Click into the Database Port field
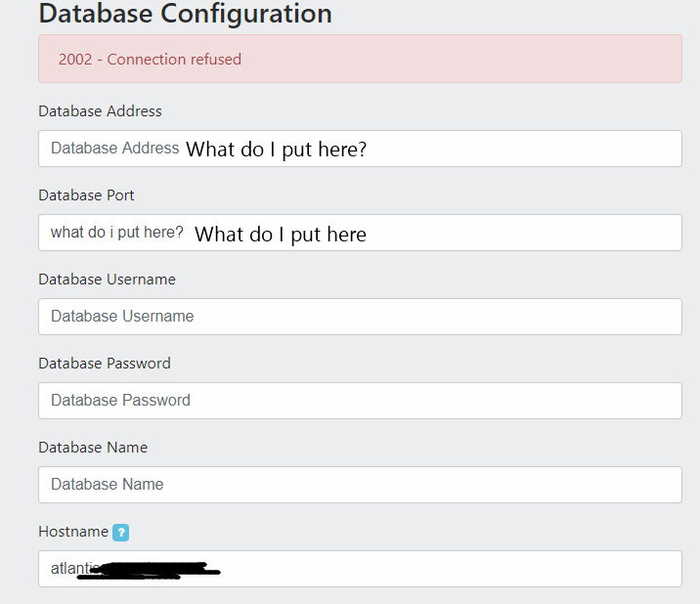Image resolution: width=700 pixels, height=604 pixels. tap(528, 233)
